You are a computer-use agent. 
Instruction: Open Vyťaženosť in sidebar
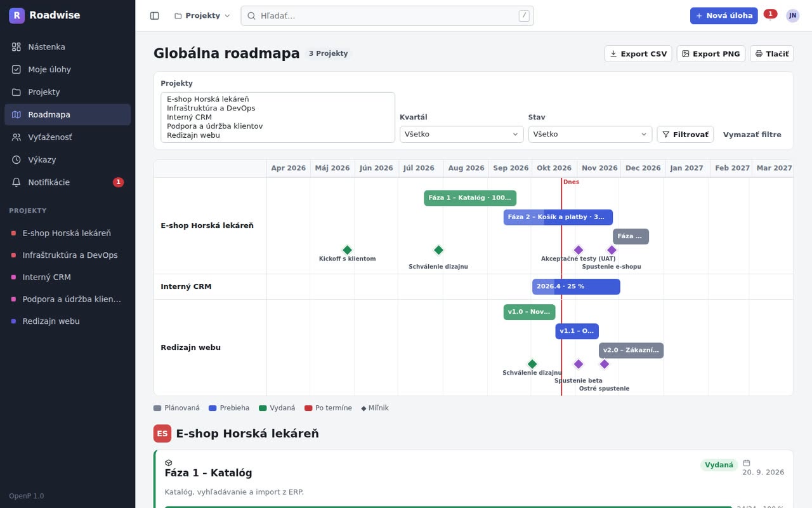click(x=67, y=137)
